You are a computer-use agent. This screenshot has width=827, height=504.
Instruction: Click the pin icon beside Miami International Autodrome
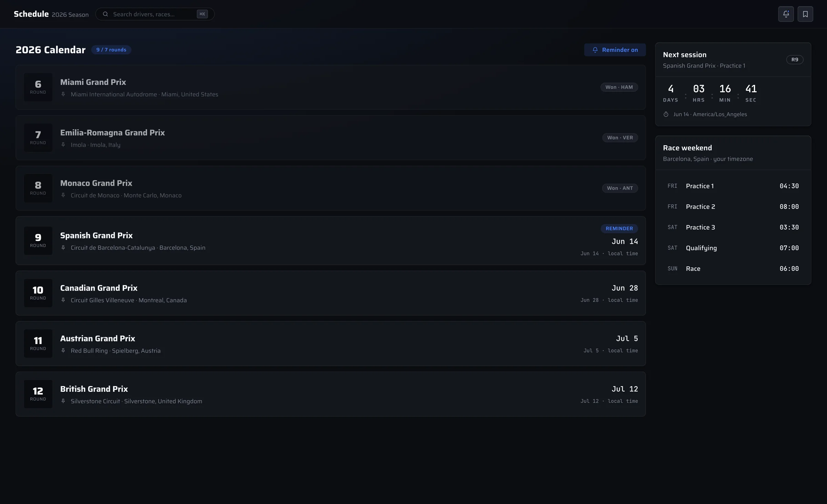(x=63, y=94)
